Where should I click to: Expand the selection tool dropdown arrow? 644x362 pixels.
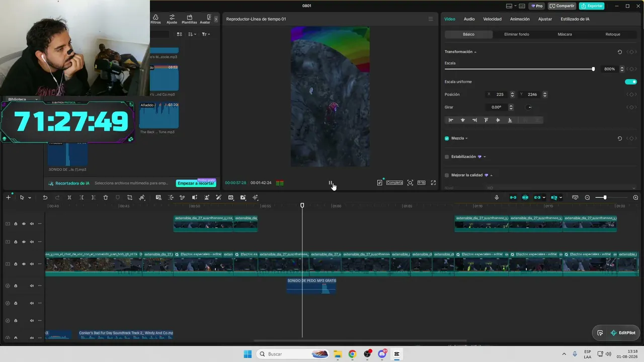click(30, 198)
